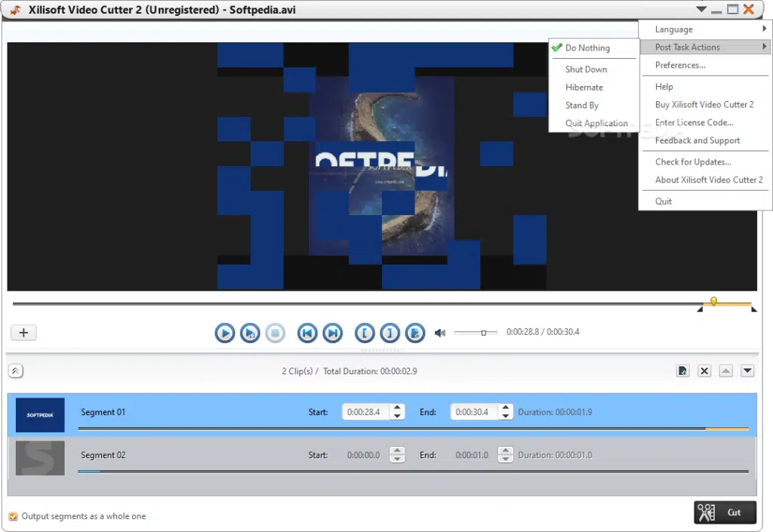Click the Total Duration text
The image size is (773, 532).
coord(370,371)
